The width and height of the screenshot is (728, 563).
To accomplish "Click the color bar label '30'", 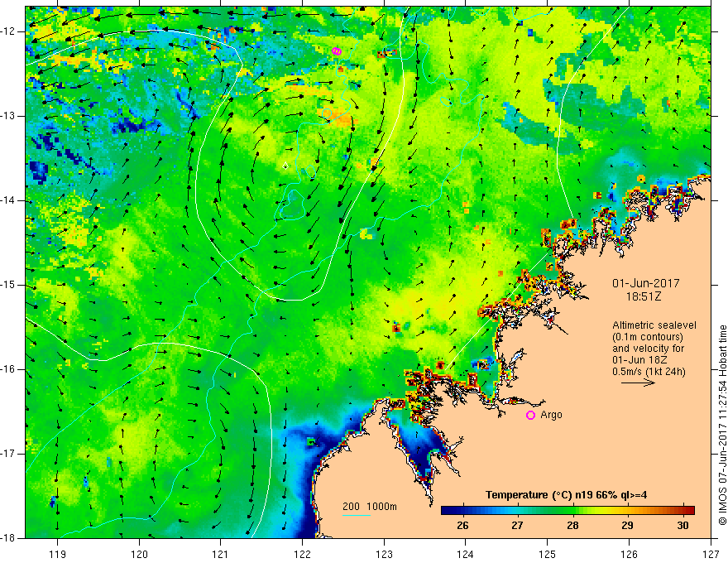I will click(682, 526).
